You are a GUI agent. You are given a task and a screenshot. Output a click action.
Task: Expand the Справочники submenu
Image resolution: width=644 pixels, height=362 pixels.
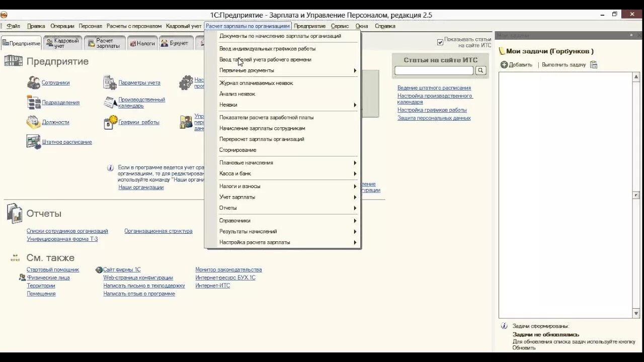pos(289,221)
